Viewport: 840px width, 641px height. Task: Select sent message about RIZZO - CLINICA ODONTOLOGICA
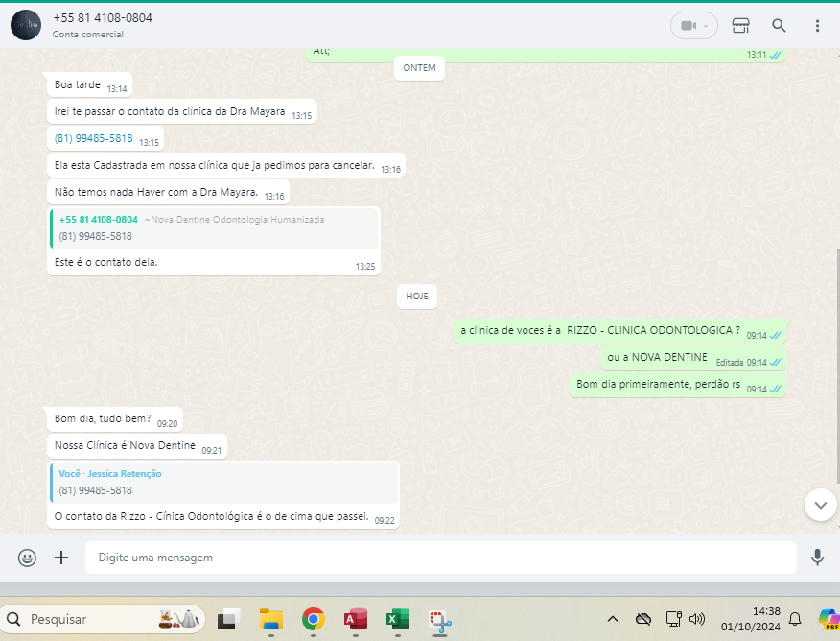(619, 331)
